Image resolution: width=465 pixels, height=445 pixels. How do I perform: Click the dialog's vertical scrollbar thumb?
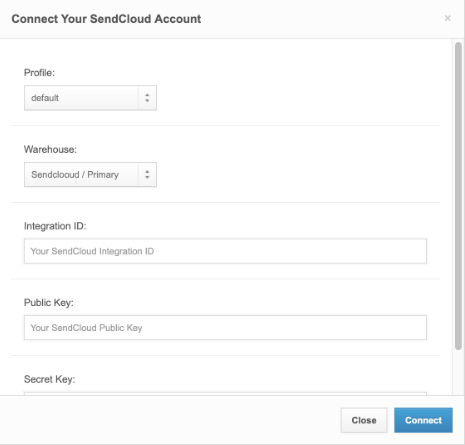pos(458,196)
